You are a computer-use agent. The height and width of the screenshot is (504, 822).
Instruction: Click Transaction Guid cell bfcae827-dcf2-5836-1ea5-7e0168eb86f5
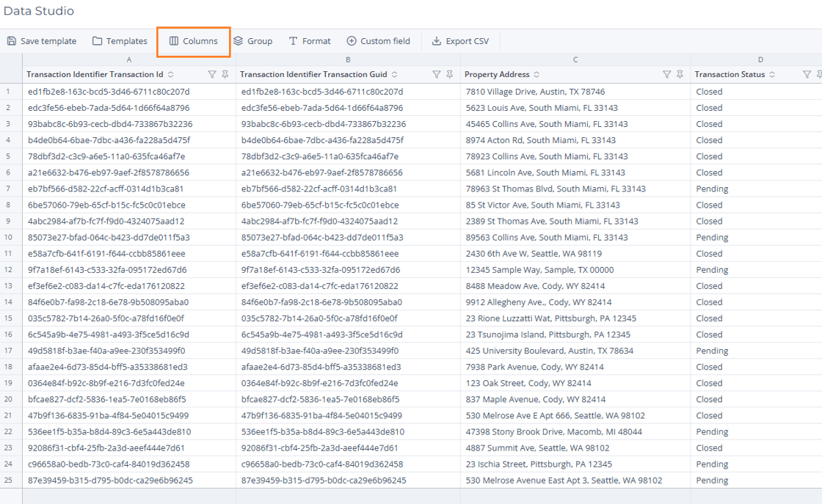pyautogui.click(x=320, y=399)
